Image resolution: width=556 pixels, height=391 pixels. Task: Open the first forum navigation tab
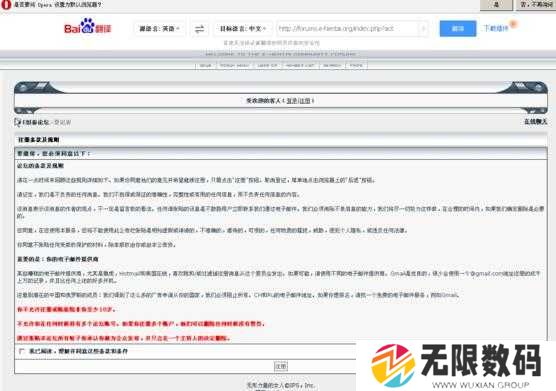[x=205, y=65]
